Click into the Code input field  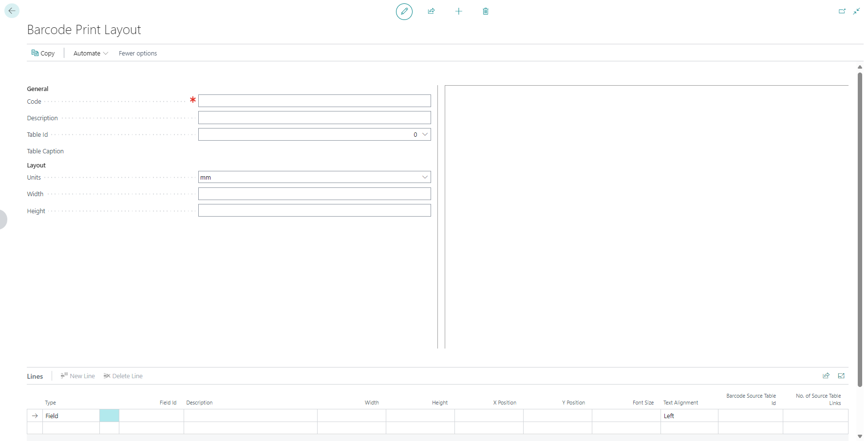tap(314, 101)
